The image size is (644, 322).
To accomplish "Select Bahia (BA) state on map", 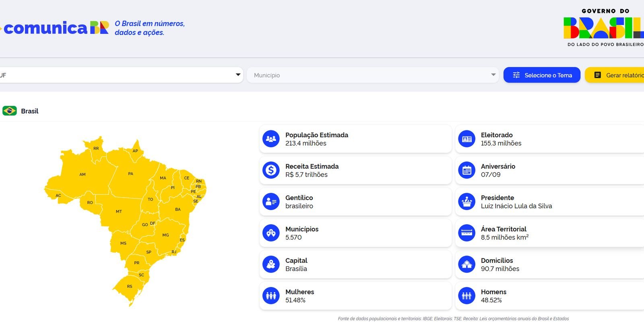I will coord(178,210).
